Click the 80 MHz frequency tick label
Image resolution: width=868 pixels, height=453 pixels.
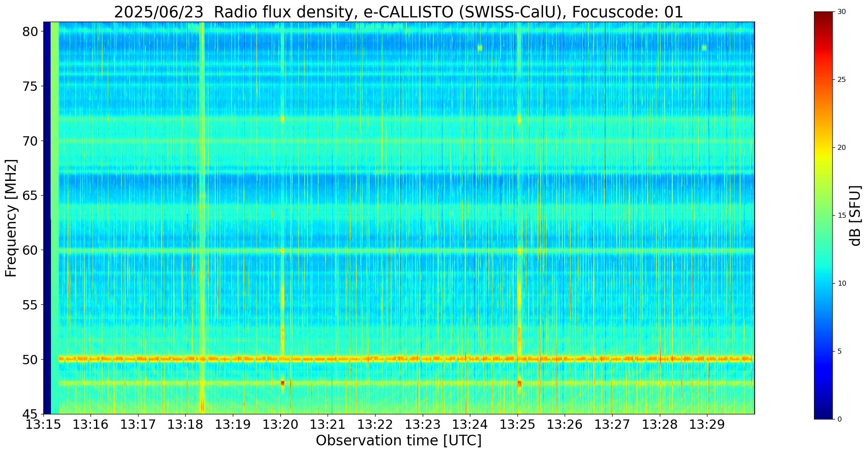pos(30,31)
